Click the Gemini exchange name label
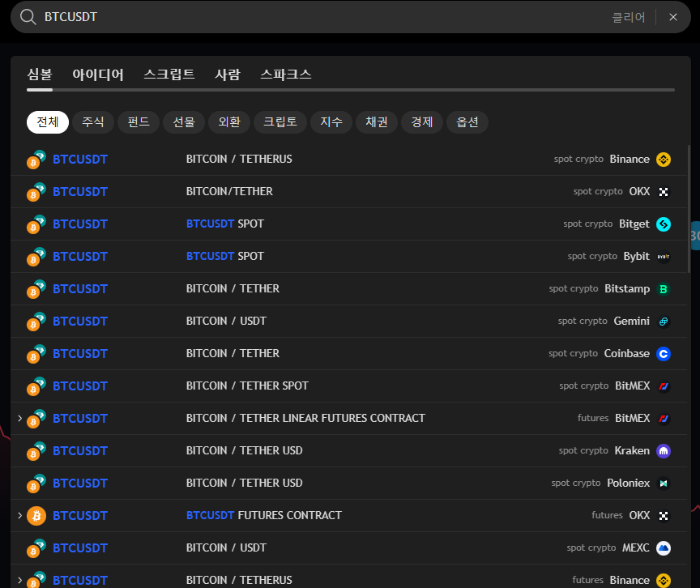Image resolution: width=700 pixels, height=588 pixels. pyautogui.click(x=632, y=322)
